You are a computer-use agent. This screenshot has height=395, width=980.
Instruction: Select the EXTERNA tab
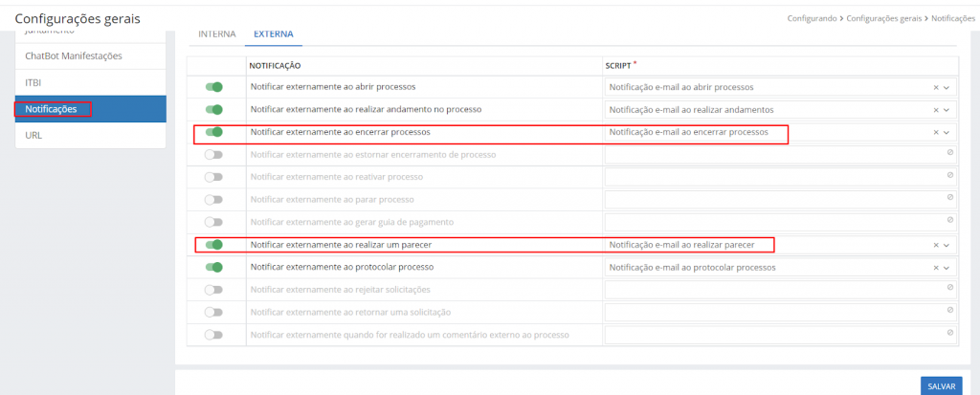click(273, 33)
